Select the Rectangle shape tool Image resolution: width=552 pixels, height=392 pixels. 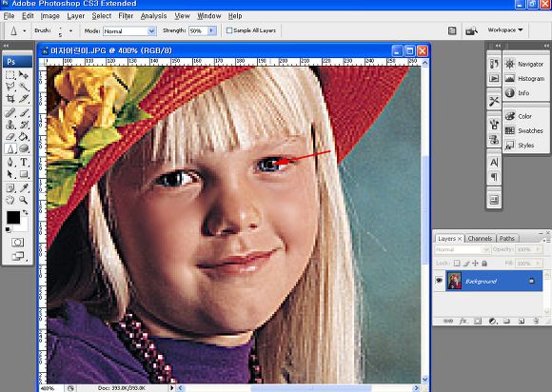[x=24, y=174]
